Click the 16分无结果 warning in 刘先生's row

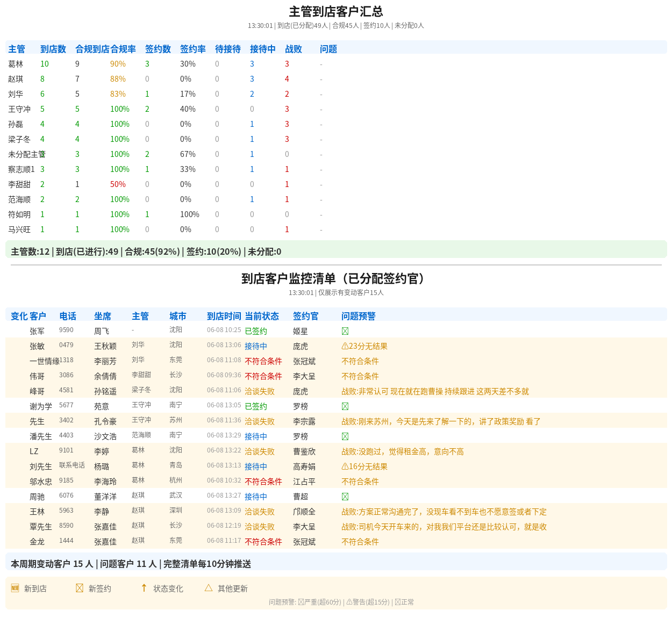tap(364, 466)
